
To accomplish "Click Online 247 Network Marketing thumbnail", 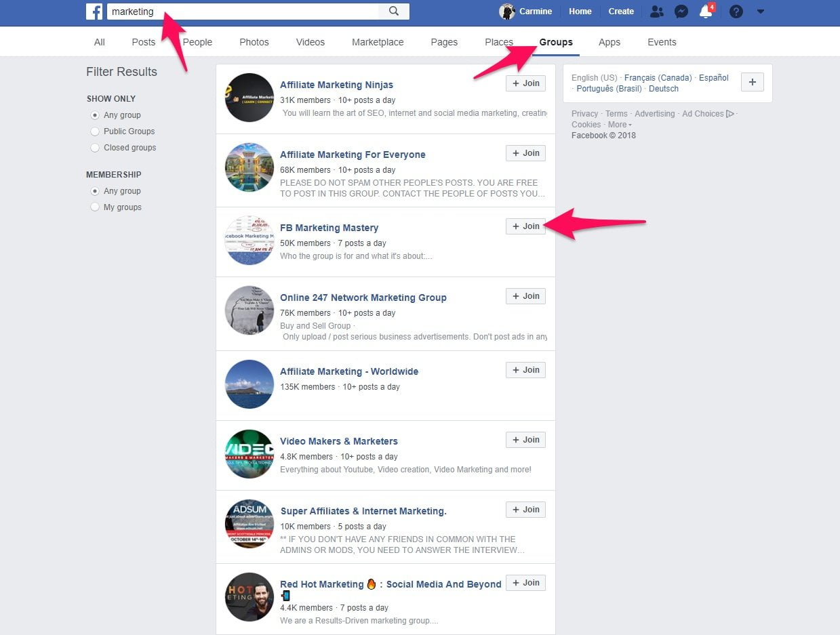I will [x=249, y=310].
